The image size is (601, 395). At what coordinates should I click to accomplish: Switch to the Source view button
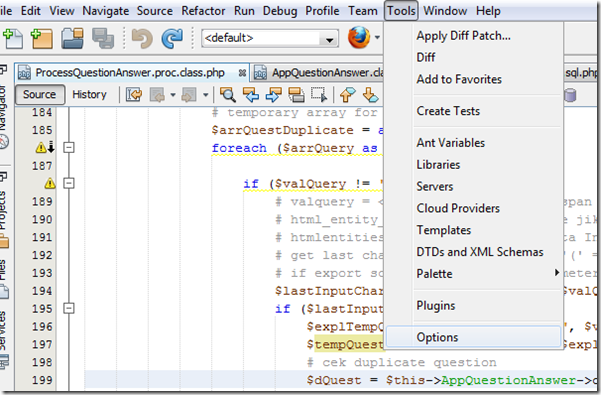(x=39, y=94)
